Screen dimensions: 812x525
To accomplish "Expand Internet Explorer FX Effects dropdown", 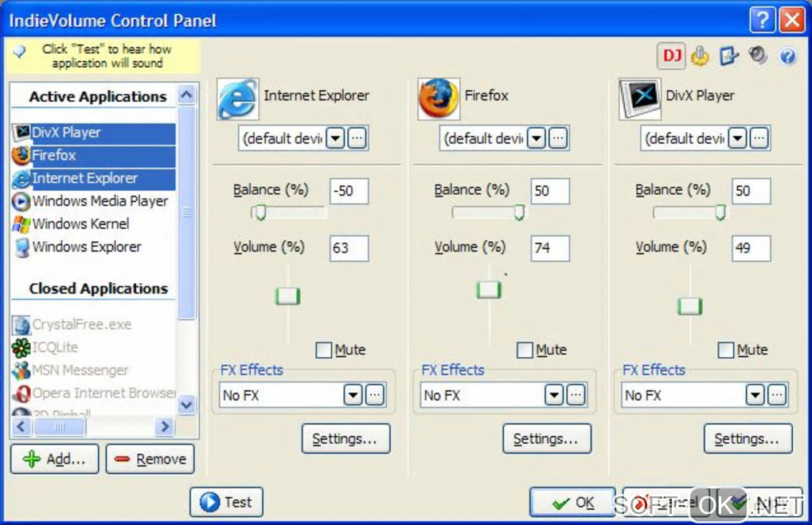I will 353,395.
